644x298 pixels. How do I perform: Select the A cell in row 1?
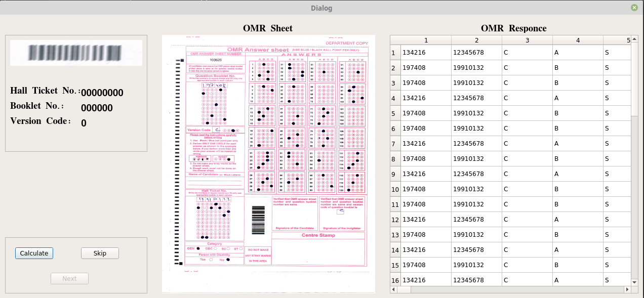(578, 53)
